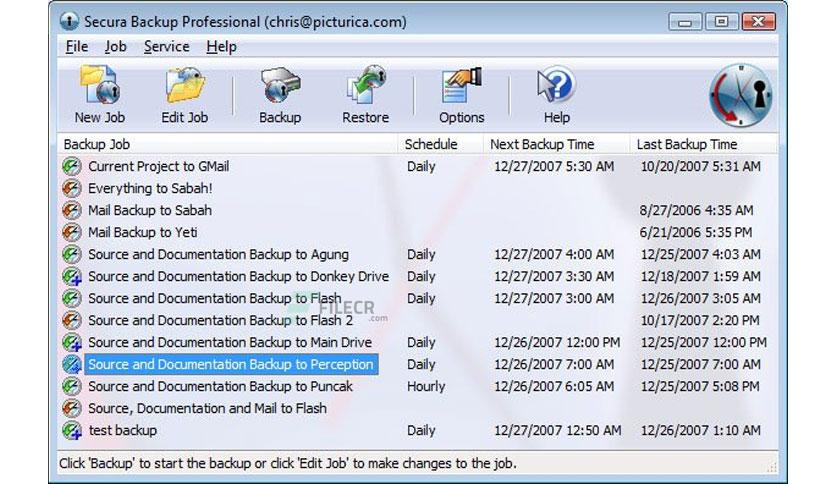Click status icon for Backup to Flash 2
836x484 pixels.
pyautogui.click(x=71, y=320)
